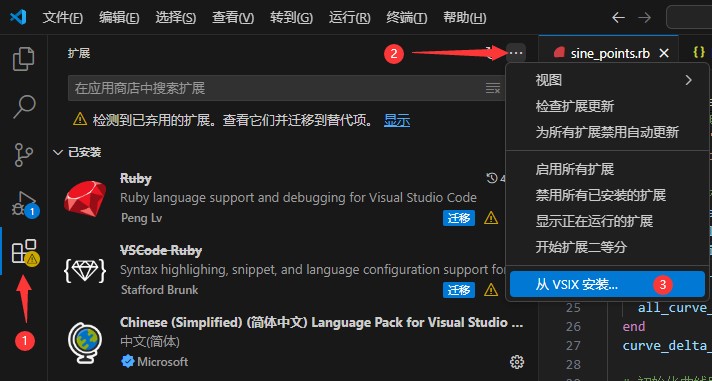Select the Ruby extension title

[x=136, y=178]
